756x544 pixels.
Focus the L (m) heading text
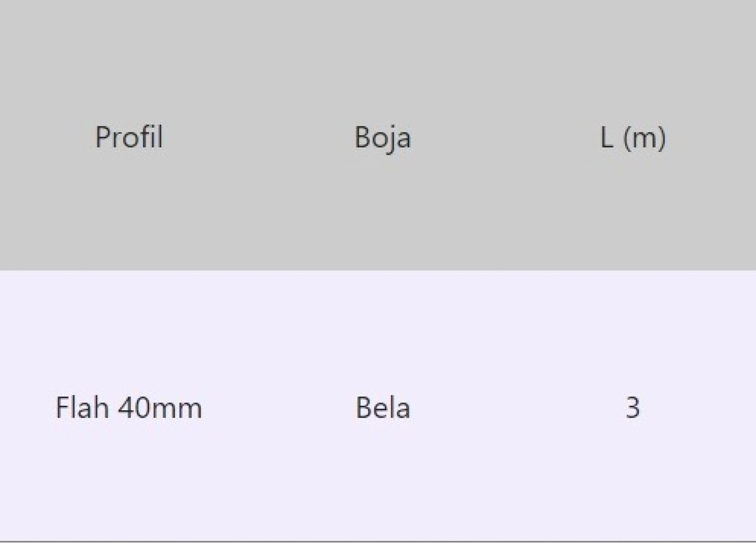point(633,139)
